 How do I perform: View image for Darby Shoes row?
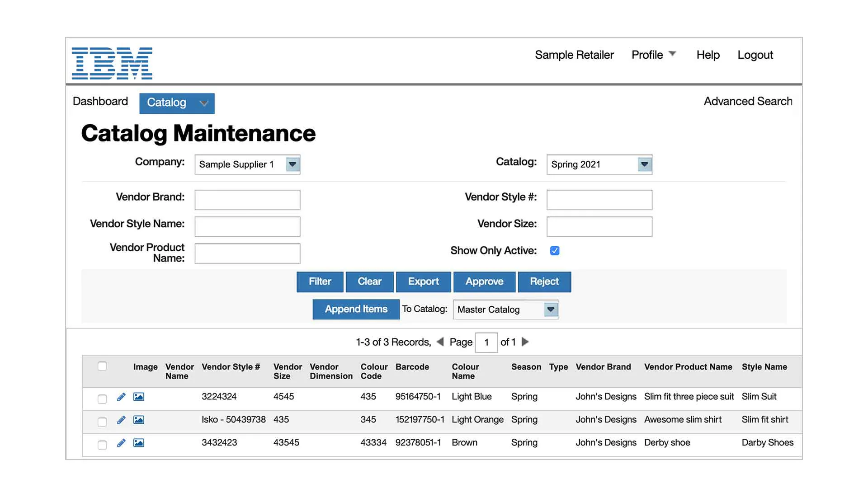coord(139,443)
